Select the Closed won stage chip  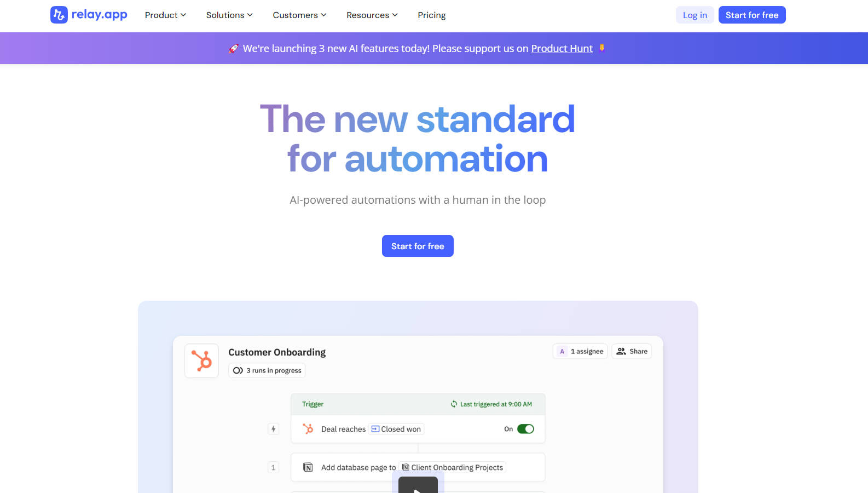(396, 429)
